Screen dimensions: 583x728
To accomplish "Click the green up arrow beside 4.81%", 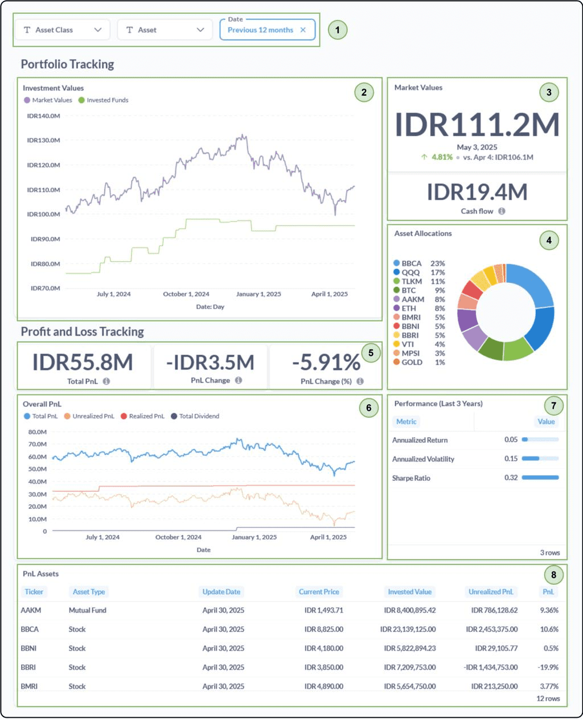I will [x=424, y=157].
